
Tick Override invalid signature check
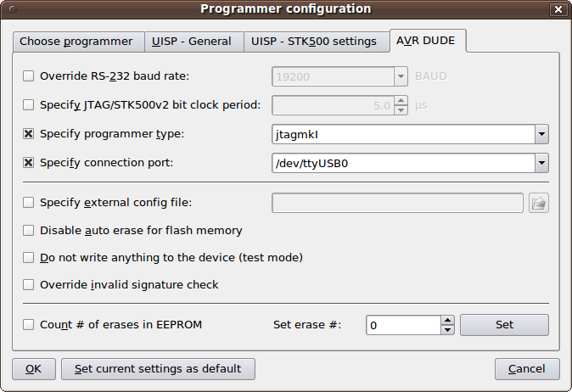click(x=29, y=285)
